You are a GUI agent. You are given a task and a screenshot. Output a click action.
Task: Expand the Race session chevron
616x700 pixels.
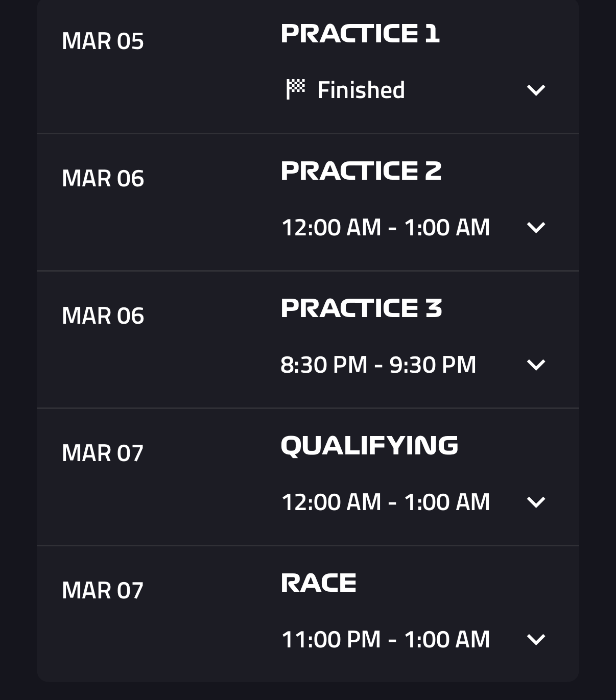[536, 640]
